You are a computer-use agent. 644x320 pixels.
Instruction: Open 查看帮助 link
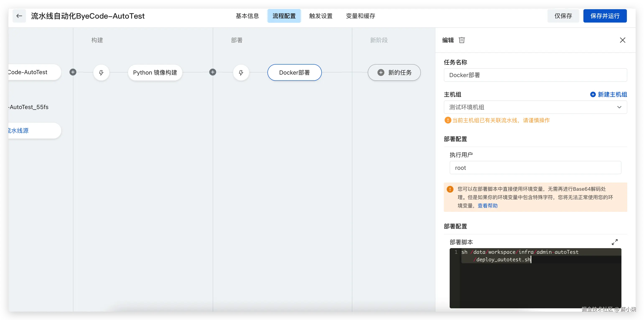tap(487, 206)
